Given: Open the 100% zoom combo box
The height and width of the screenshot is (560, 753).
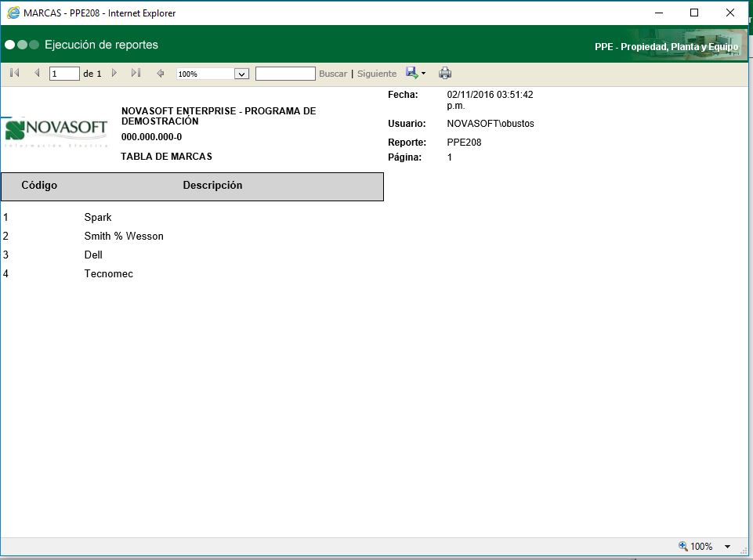Looking at the screenshot, I should coord(213,74).
